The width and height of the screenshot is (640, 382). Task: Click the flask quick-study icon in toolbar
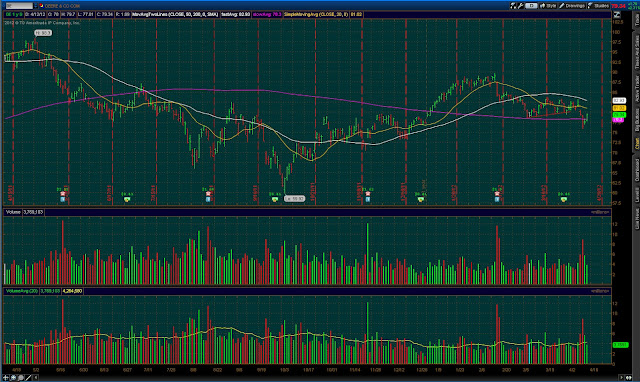513,6
